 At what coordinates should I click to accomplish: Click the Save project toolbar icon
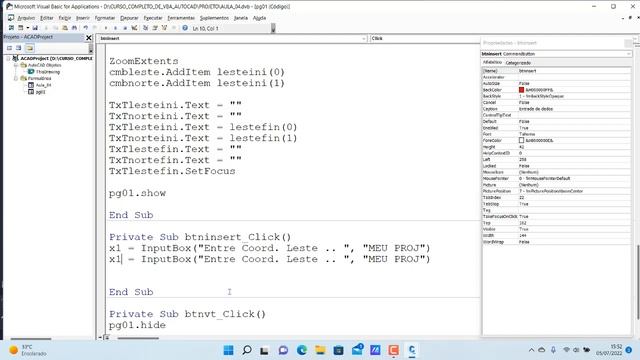[x=35, y=28]
